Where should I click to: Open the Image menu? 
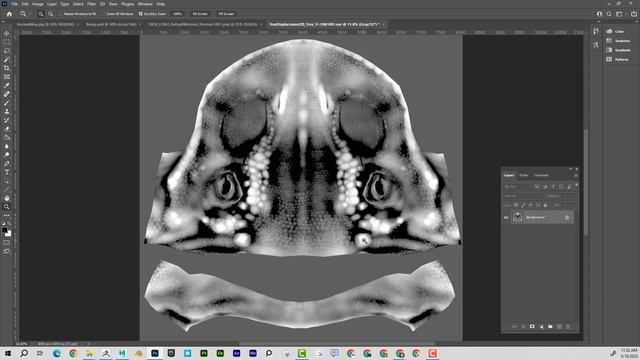38,4
